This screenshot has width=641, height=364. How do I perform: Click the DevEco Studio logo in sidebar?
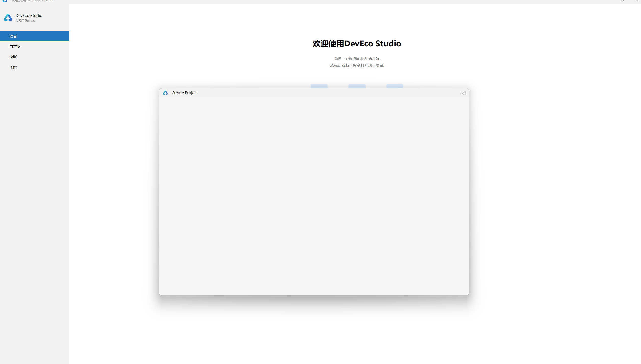point(8,18)
